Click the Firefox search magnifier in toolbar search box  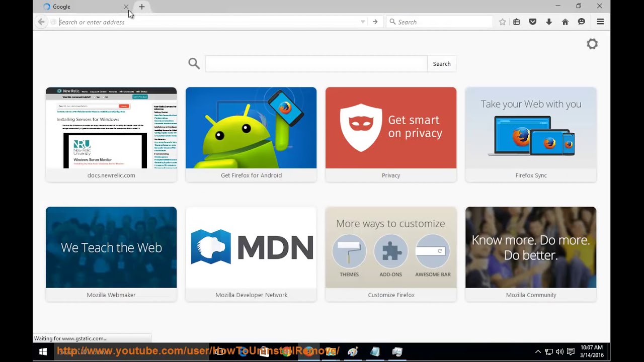point(392,22)
